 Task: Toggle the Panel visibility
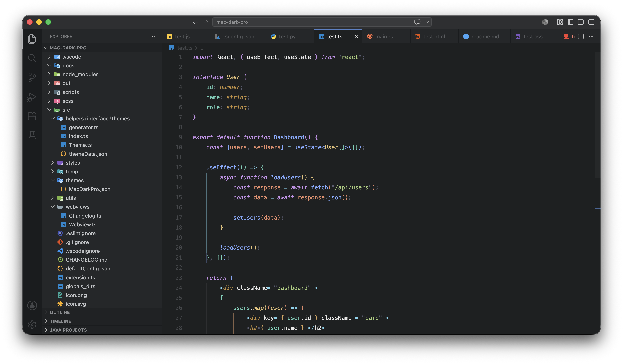[x=581, y=22]
